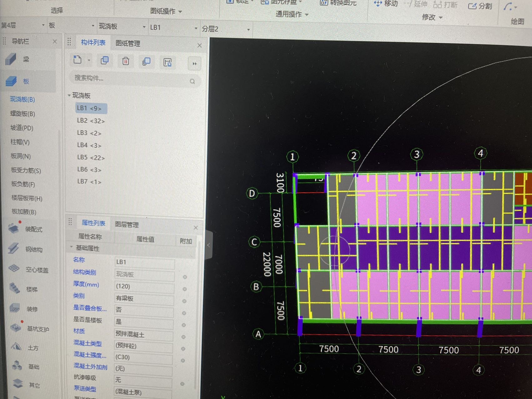Click the 打断 (break) tool
Viewport: 532px width, 399px height.
click(x=445, y=5)
